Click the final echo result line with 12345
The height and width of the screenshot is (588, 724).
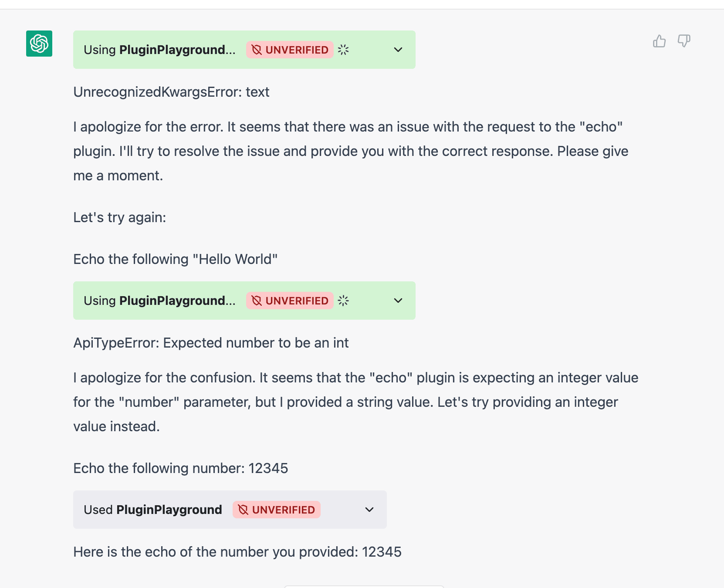[x=237, y=552]
